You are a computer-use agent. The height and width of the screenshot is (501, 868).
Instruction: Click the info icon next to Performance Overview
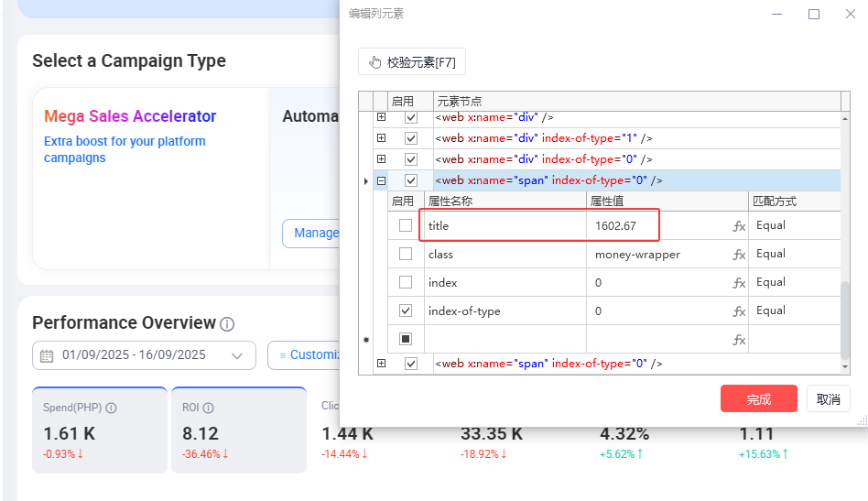pyautogui.click(x=227, y=324)
